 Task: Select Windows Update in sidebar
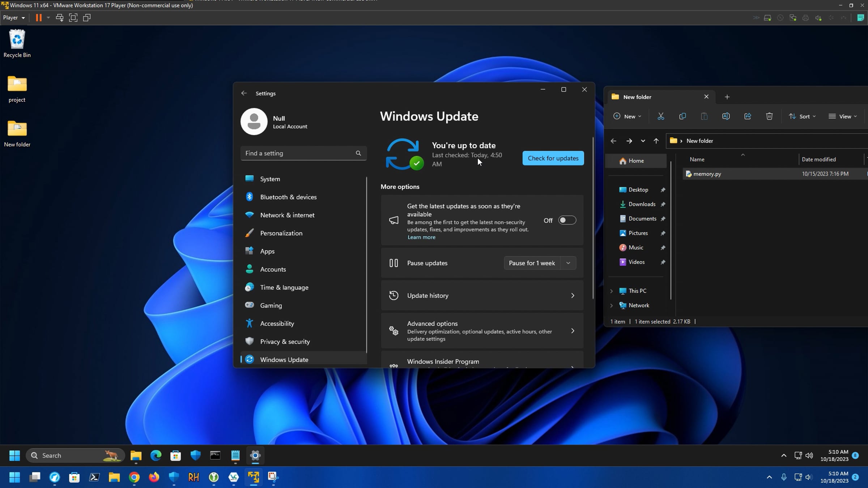pos(303,359)
